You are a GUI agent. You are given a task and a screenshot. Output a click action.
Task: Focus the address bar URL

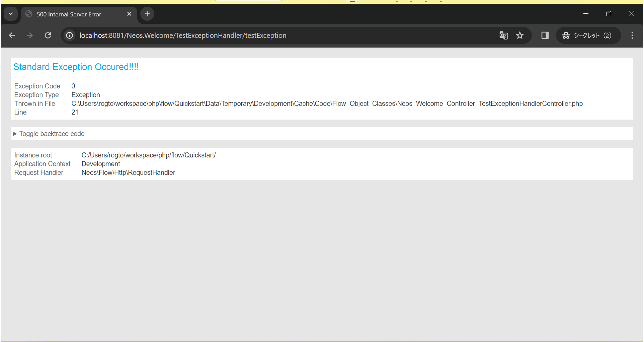183,36
